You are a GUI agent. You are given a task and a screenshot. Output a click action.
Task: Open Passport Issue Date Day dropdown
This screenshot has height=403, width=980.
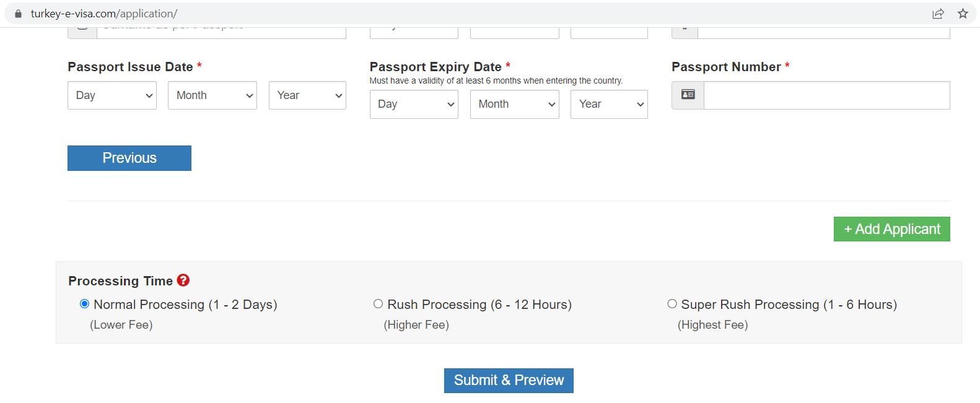point(112,95)
